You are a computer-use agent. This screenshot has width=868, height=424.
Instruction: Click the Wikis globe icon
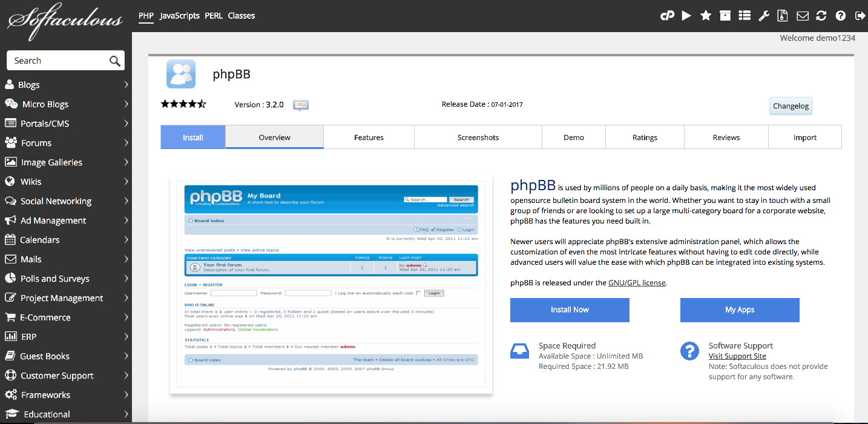pos(10,182)
